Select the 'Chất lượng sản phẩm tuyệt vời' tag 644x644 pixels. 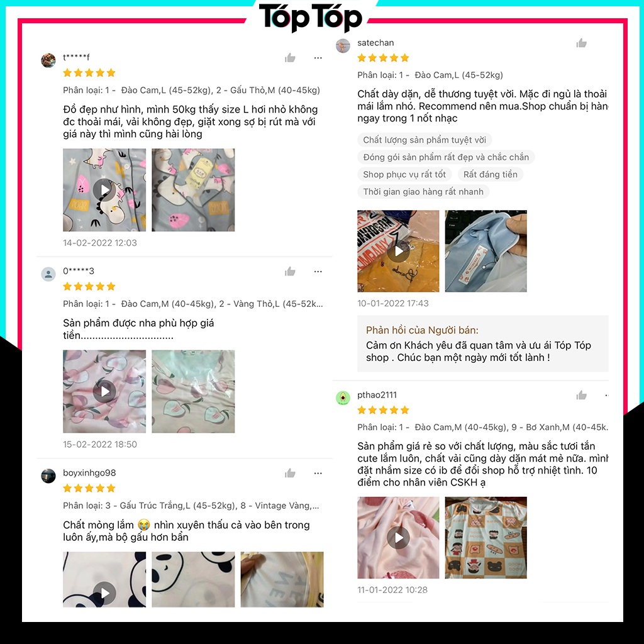[425, 140]
